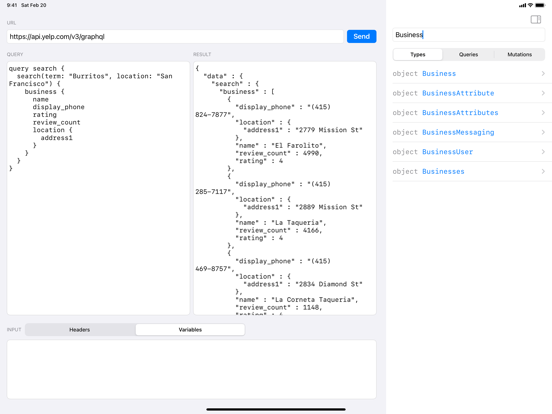Click 'display_phone' in the query editor

[58, 107]
